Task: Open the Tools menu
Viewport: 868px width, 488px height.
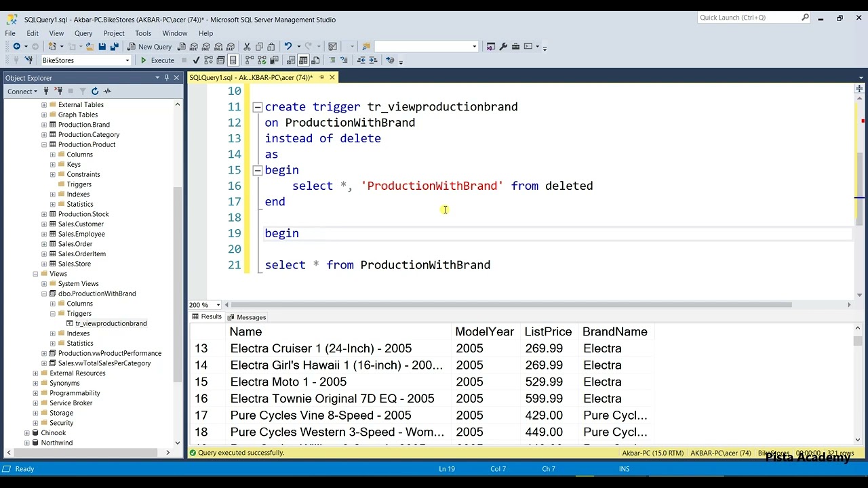Action: tap(143, 33)
